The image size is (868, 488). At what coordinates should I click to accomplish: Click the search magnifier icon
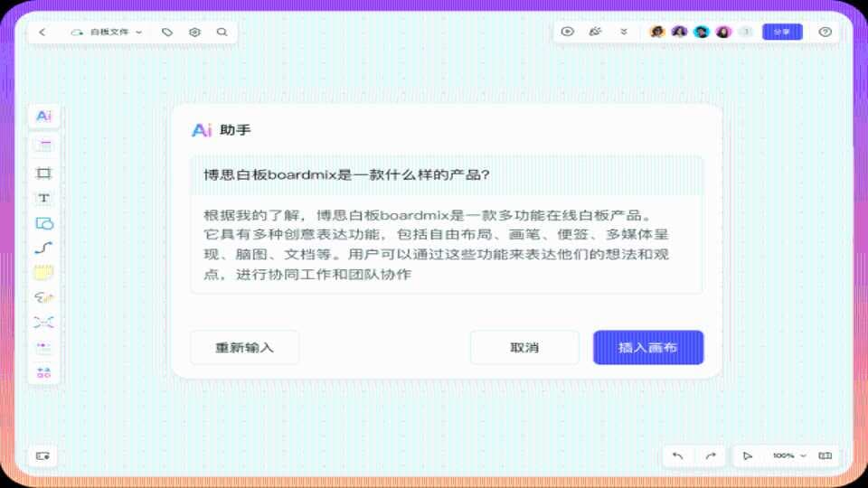click(222, 33)
